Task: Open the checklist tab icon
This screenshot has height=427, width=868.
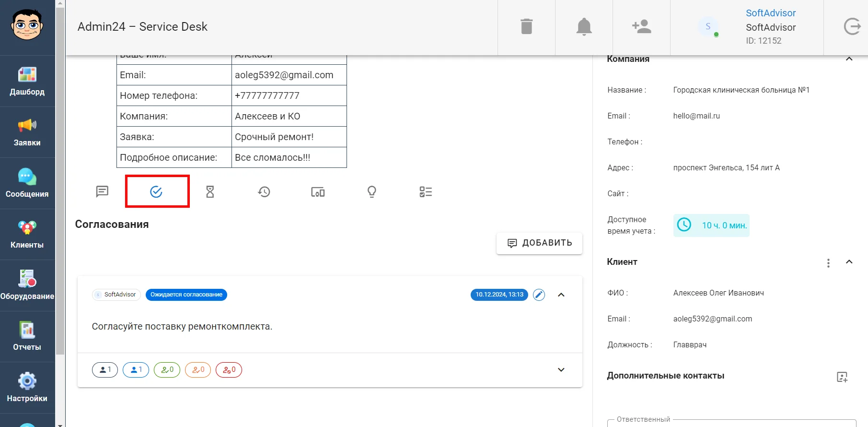Action: (426, 192)
